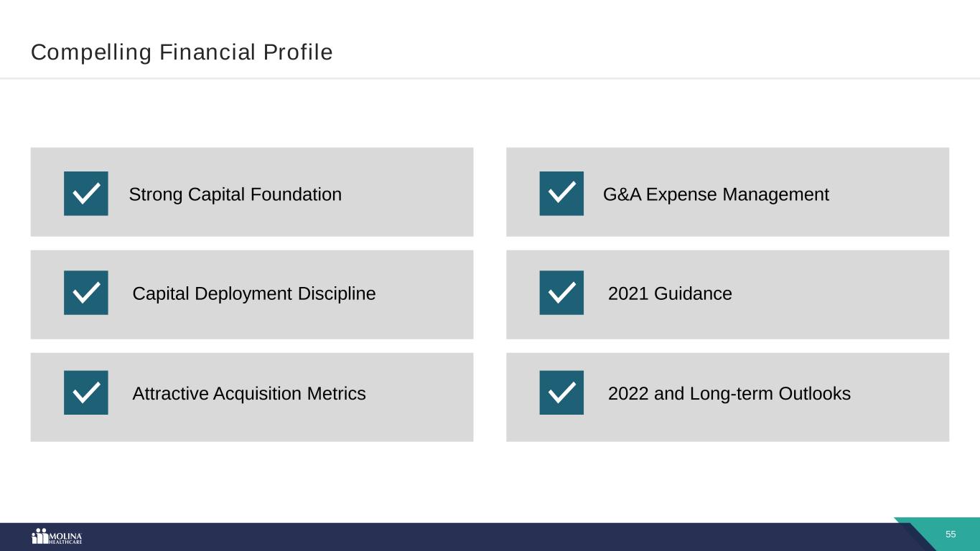Screen dimensions: 980x551
Task: Select the 2022 and Long-term Outlooks text
Action: point(729,394)
